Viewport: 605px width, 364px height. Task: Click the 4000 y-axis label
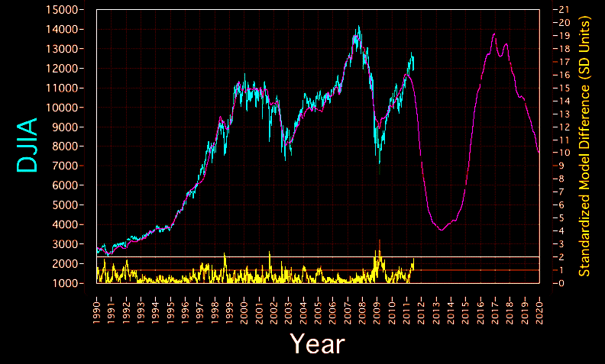pos(65,225)
